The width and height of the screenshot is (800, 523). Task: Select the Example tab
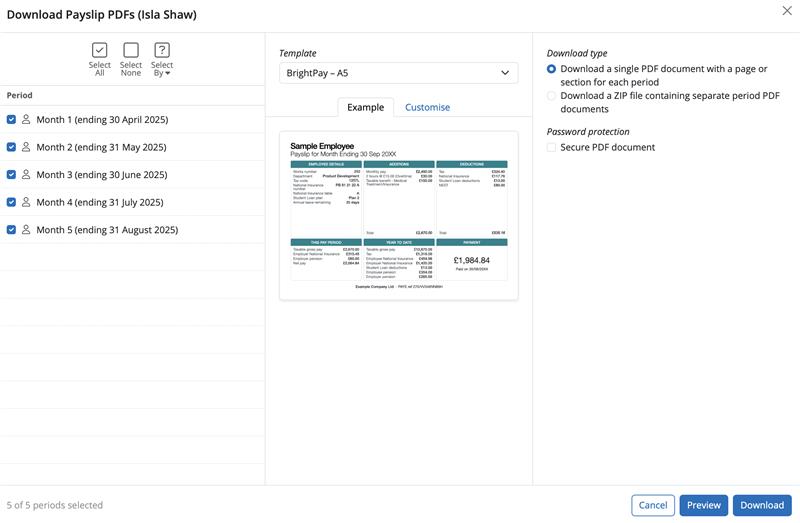click(365, 107)
